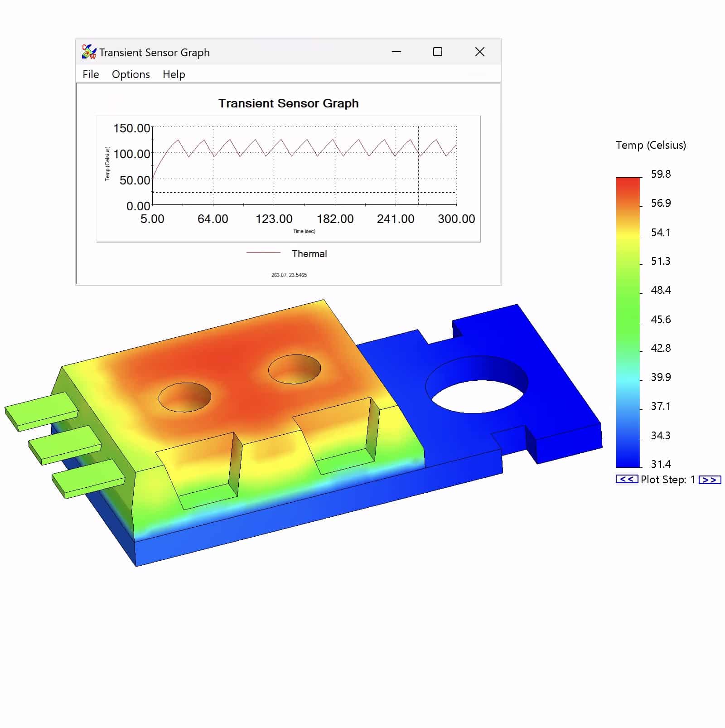Close the Transient Sensor Graph window

coord(479,52)
